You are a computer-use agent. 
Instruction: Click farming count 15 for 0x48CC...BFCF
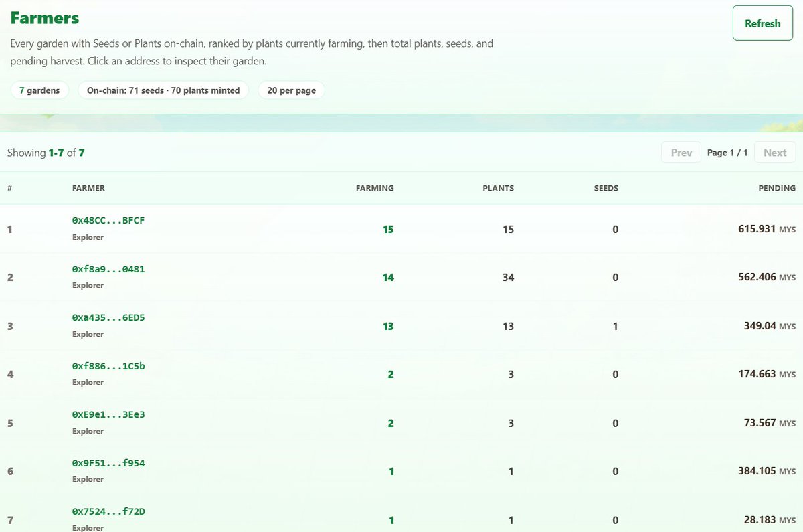pyautogui.click(x=388, y=229)
